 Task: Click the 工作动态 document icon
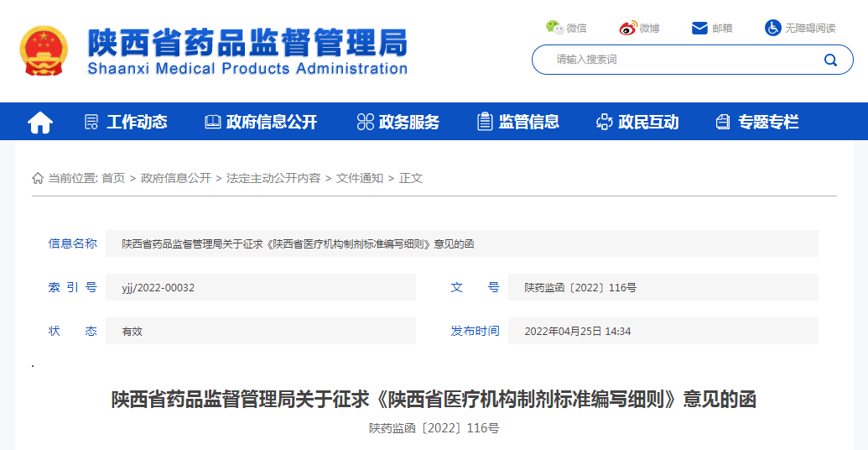(x=91, y=122)
